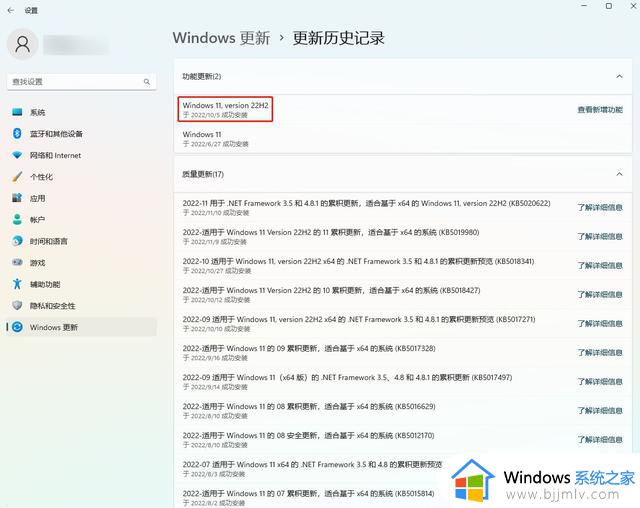The image size is (640, 508).
Task: Open 了解详细信息 for KB5018427
Action: tap(600, 295)
